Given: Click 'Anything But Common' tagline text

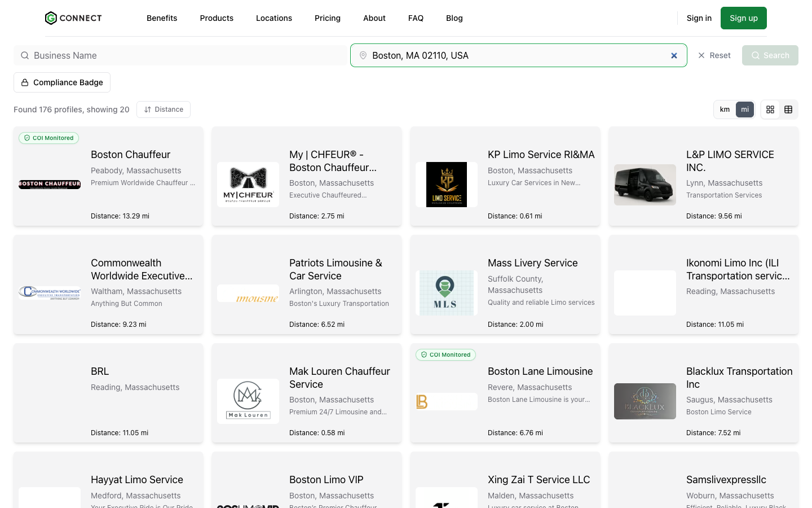Looking at the screenshot, I should (126, 304).
